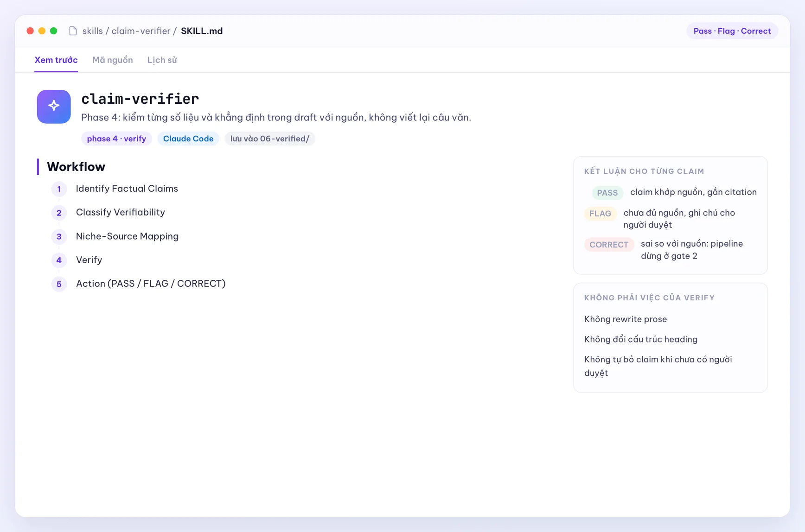Click the yellow minimize window dot
The image size is (805, 532).
42,31
